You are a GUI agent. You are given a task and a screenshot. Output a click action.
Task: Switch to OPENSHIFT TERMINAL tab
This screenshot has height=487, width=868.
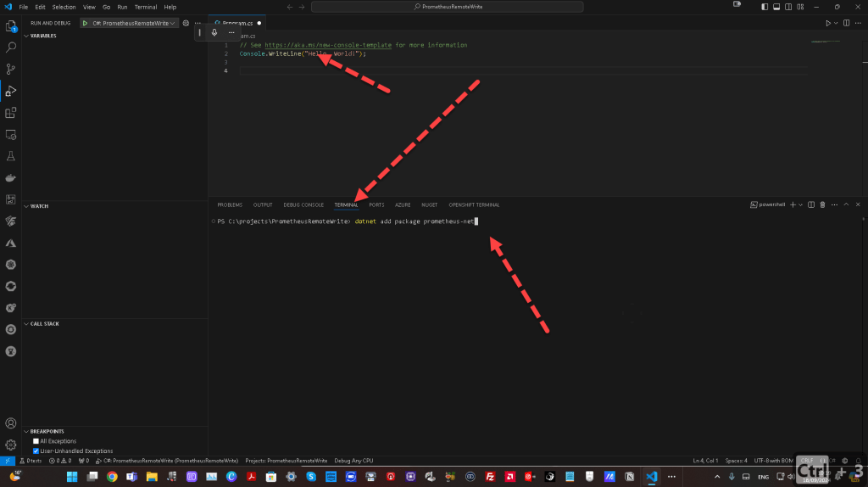click(474, 205)
